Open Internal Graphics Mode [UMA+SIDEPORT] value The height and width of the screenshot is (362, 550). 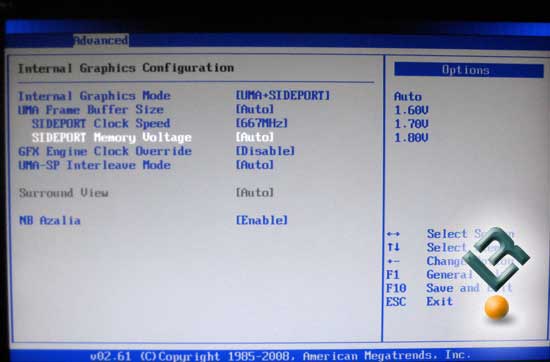pyautogui.click(x=282, y=95)
